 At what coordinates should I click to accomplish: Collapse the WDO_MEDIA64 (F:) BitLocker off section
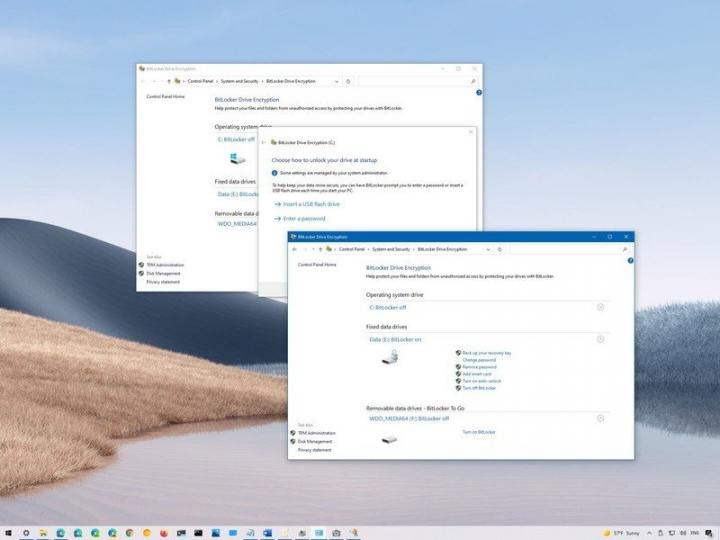pos(600,418)
